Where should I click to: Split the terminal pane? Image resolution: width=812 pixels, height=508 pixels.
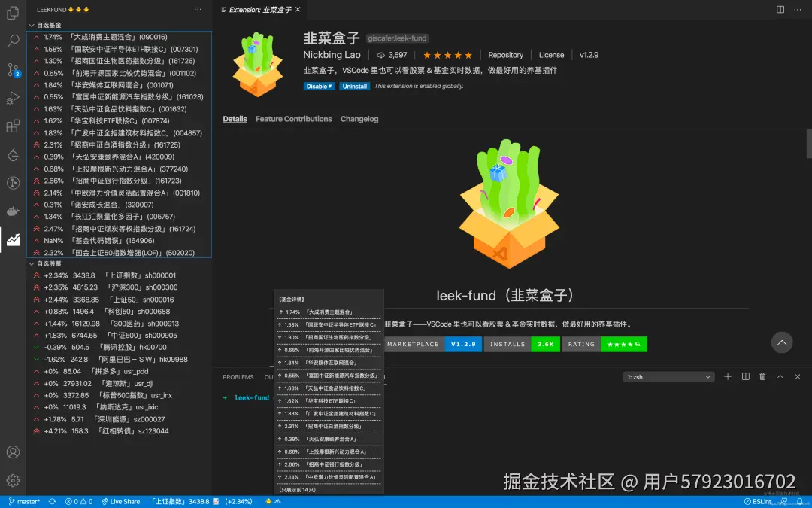click(746, 377)
